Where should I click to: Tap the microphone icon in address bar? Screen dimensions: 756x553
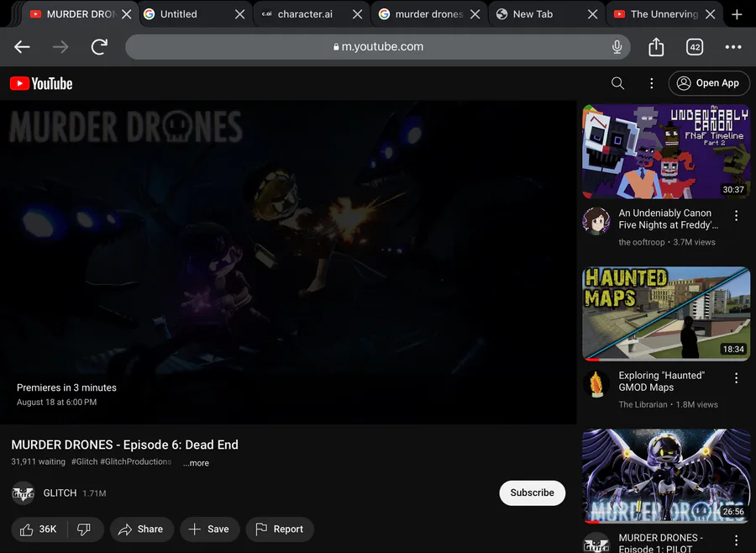(617, 47)
